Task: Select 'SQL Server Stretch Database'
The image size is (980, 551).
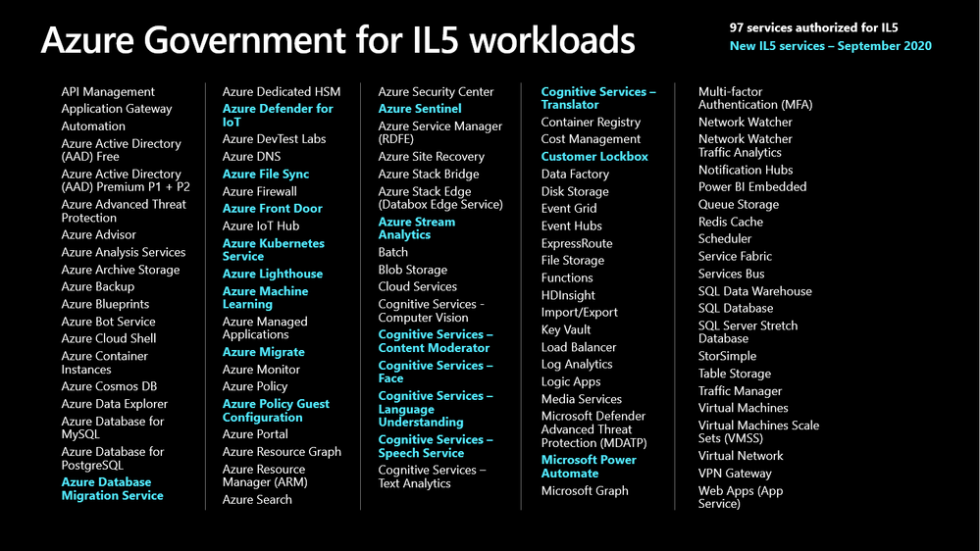Action: pyautogui.click(x=748, y=332)
